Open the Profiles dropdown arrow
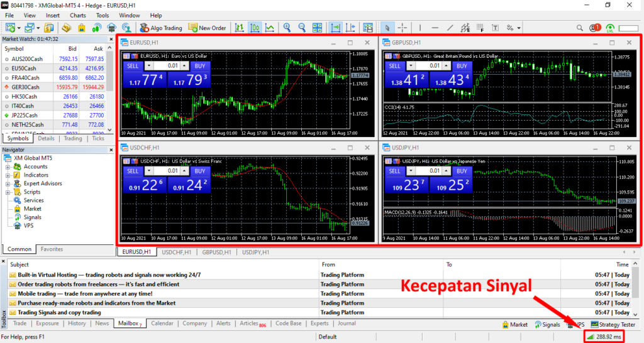 point(38,28)
